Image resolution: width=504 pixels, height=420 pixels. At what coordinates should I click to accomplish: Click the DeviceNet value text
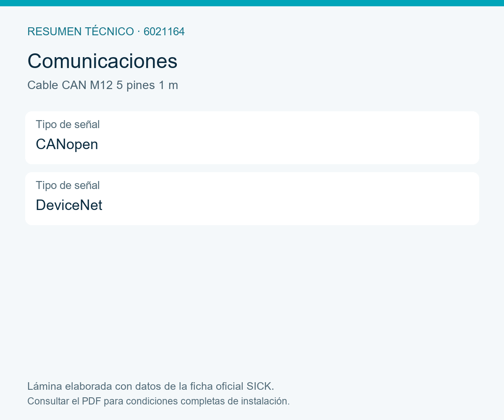(69, 205)
